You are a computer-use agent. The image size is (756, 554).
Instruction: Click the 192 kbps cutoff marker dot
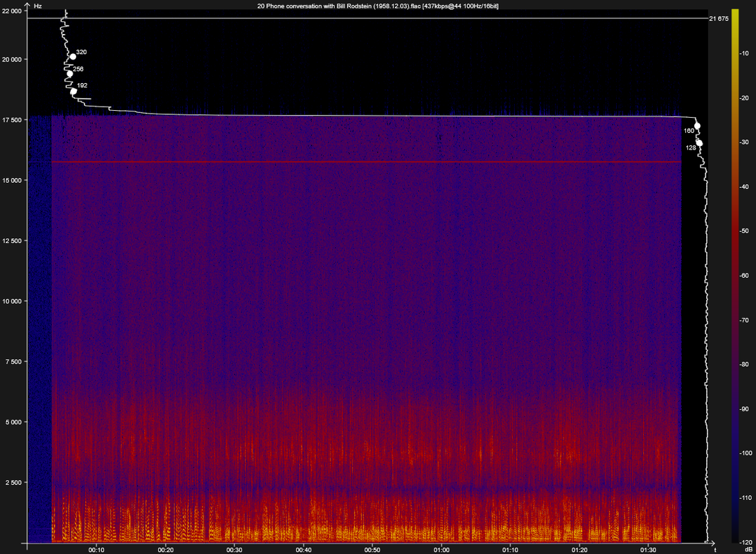pos(73,91)
